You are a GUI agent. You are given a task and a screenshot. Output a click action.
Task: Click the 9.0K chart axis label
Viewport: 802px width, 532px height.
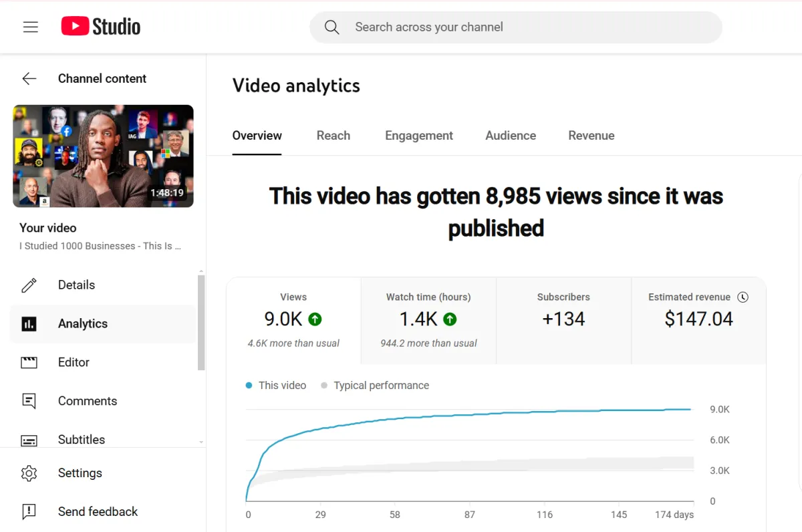click(x=720, y=410)
